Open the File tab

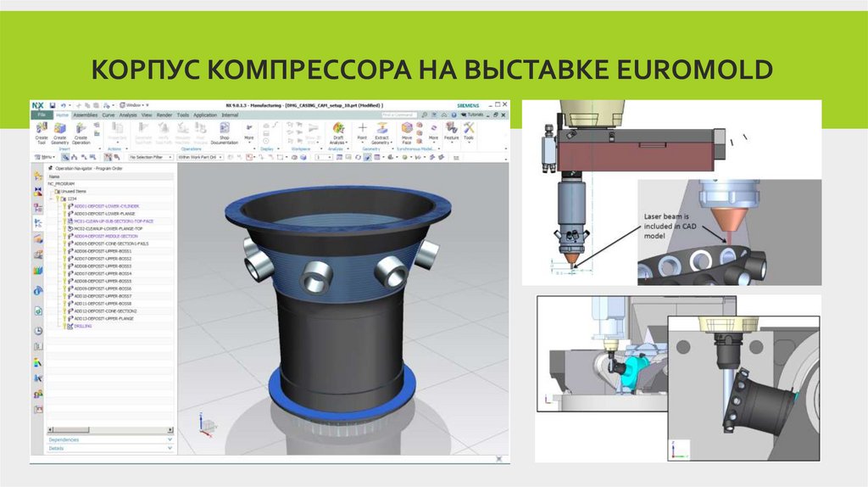click(42, 115)
